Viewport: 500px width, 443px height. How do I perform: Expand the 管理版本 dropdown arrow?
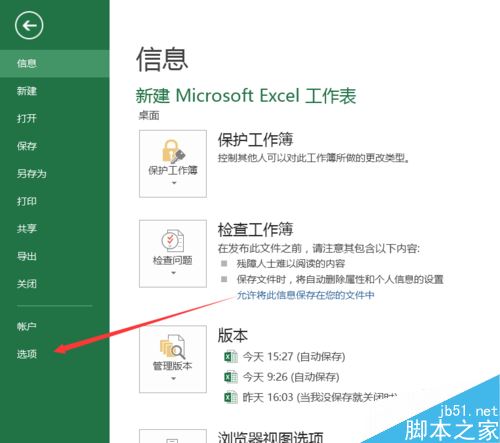174,378
